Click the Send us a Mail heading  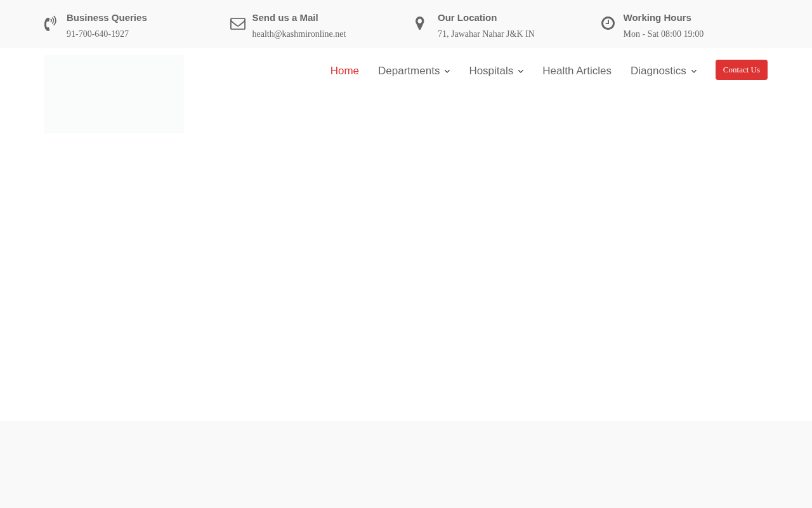285,18
